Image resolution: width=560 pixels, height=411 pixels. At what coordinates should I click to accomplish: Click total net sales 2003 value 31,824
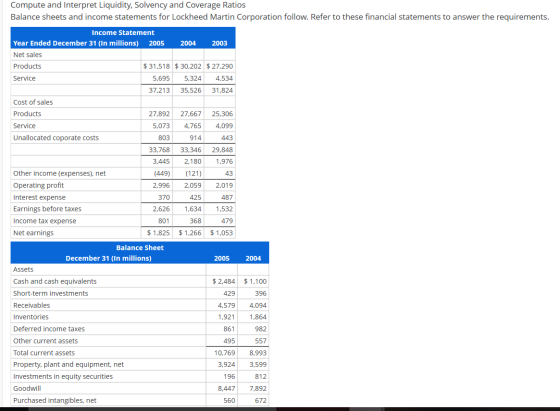click(x=222, y=90)
